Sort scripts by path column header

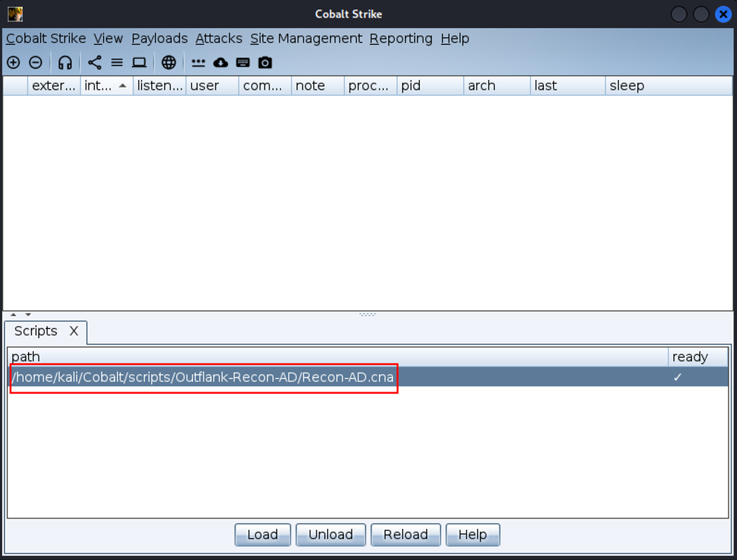[338, 357]
